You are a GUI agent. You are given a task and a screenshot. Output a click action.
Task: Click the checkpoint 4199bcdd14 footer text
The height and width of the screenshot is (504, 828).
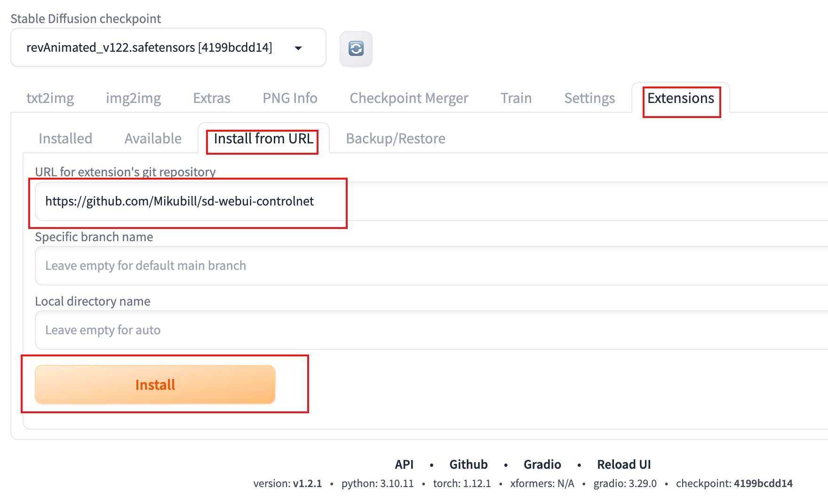(734, 483)
